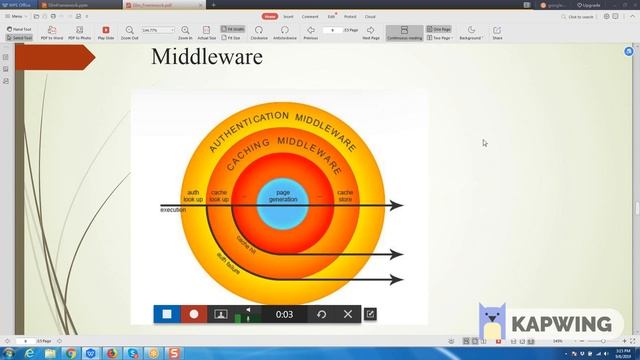Click the Print quick-access icon
The width and height of the screenshot is (640, 360).
[x=53, y=16]
